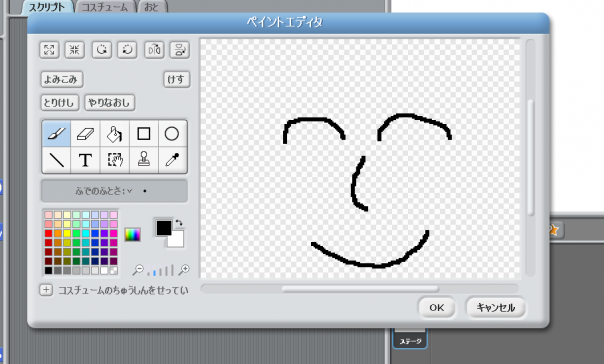Pick the bright magenta palette swatch
The width and height of the screenshot is (604, 364).
pos(114,233)
